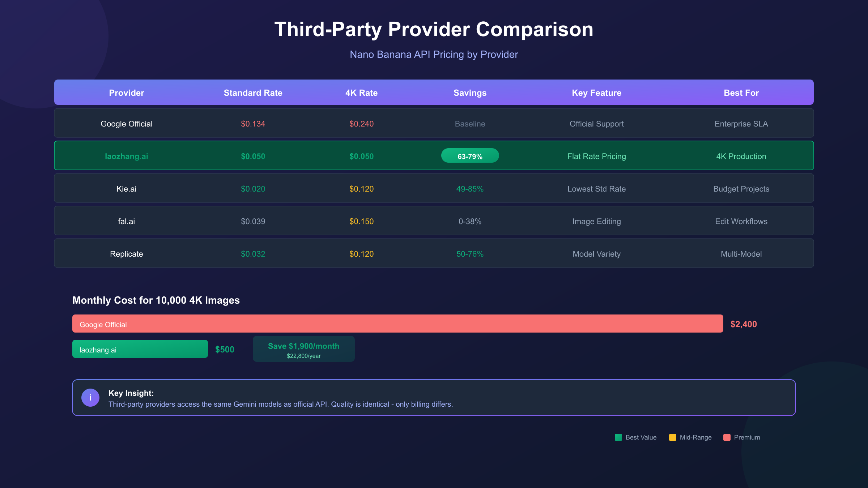Select the fal.ai provider name
Screen dimensions: 868x488
point(127,221)
